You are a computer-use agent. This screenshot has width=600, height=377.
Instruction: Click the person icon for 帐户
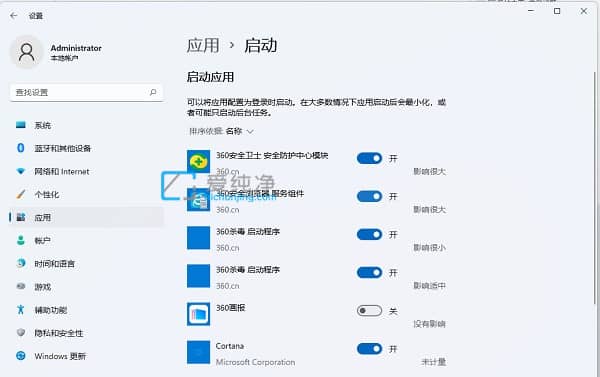(21, 240)
